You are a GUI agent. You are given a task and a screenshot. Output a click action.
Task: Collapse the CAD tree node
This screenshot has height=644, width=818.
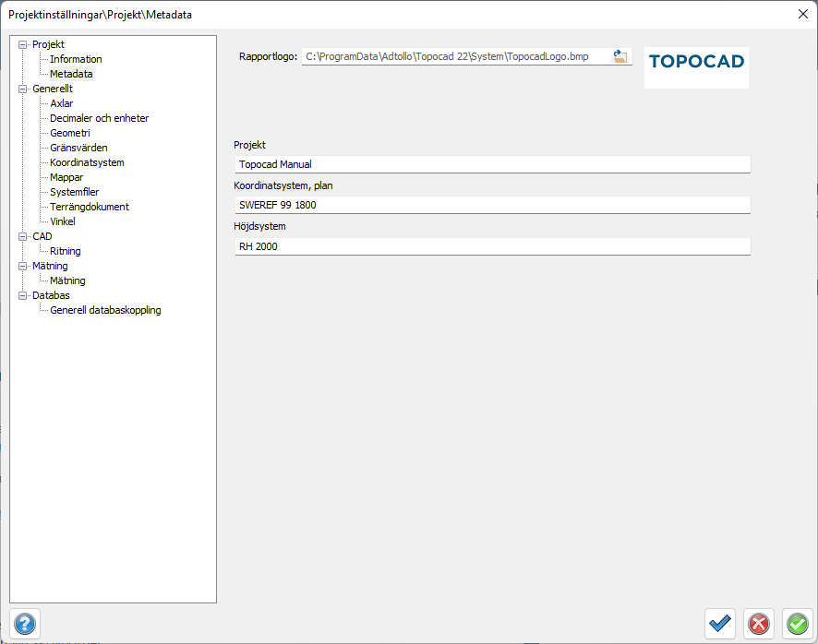click(x=24, y=236)
